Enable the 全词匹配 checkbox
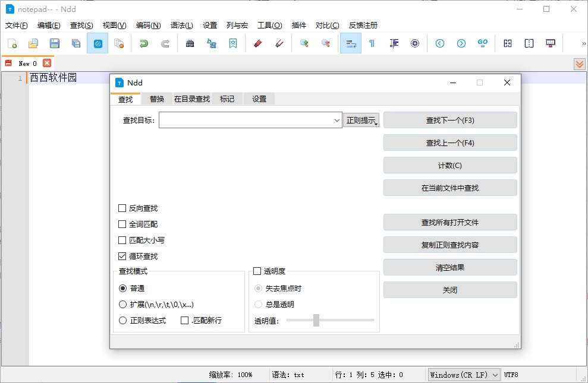This screenshot has width=588, height=383. point(122,224)
